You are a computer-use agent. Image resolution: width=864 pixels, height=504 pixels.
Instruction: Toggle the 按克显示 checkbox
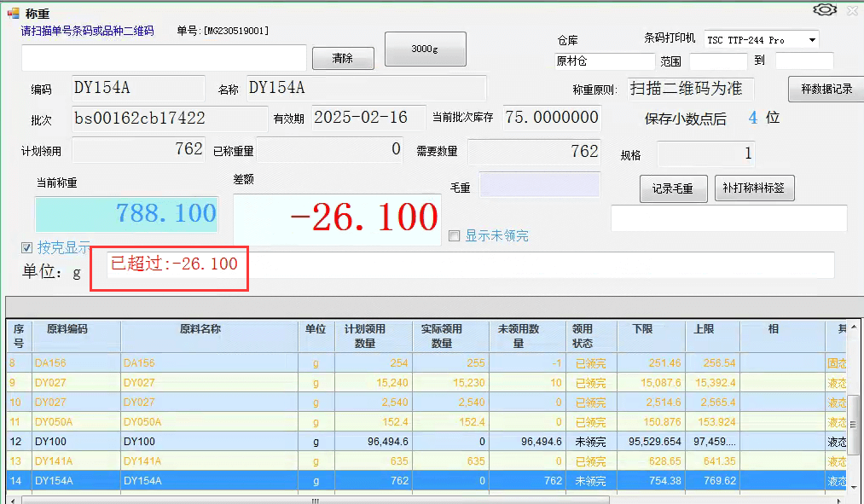click(27, 248)
